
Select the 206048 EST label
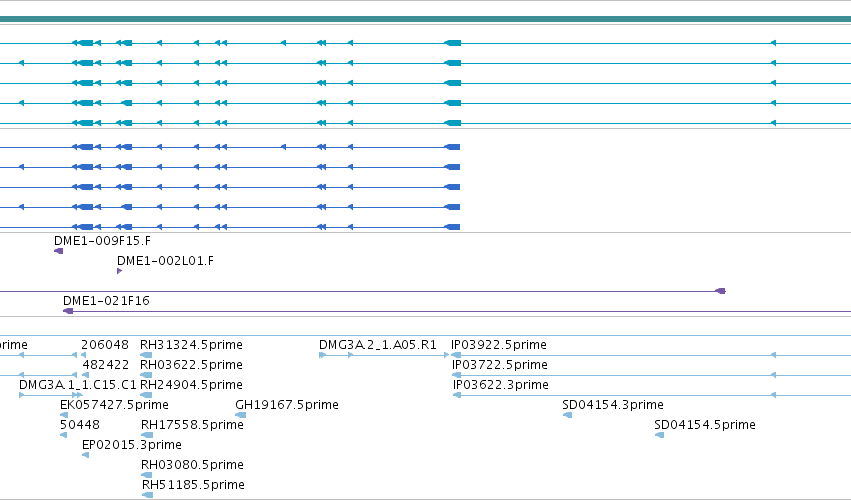(x=105, y=345)
